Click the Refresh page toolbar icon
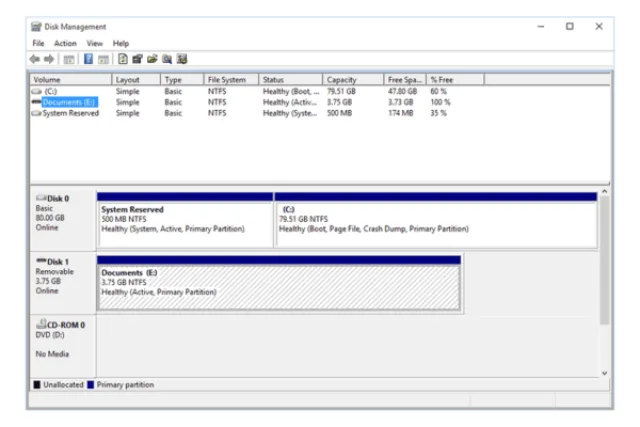 [122, 59]
